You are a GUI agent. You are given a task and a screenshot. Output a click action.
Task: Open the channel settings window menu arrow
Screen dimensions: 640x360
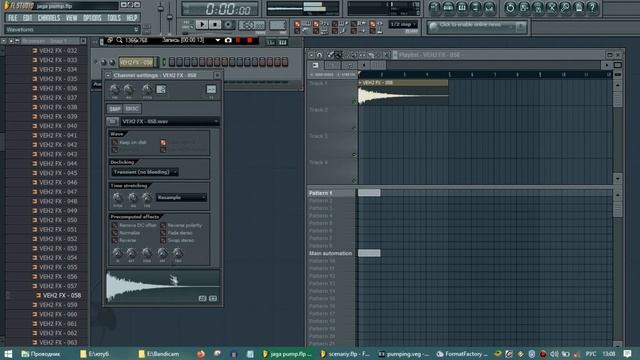[108, 76]
